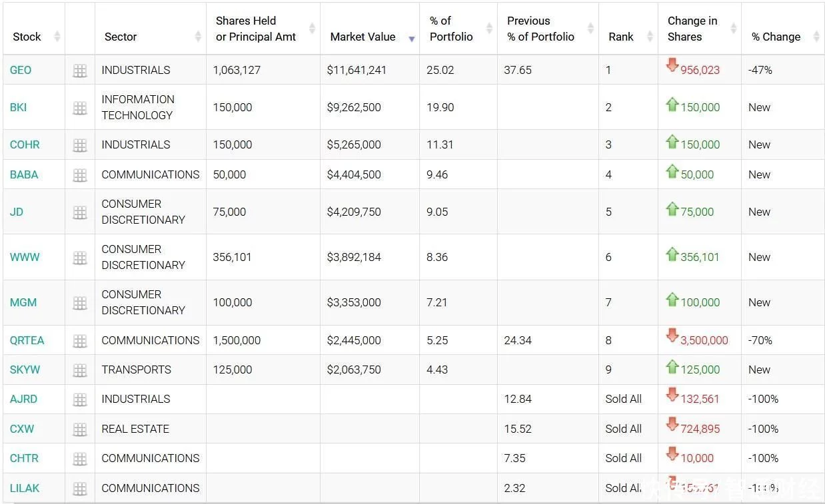Open the table grid icon for CXW
The width and height of the screenshot is (825, 504).
pyautogui.click(x=80, y=429)
